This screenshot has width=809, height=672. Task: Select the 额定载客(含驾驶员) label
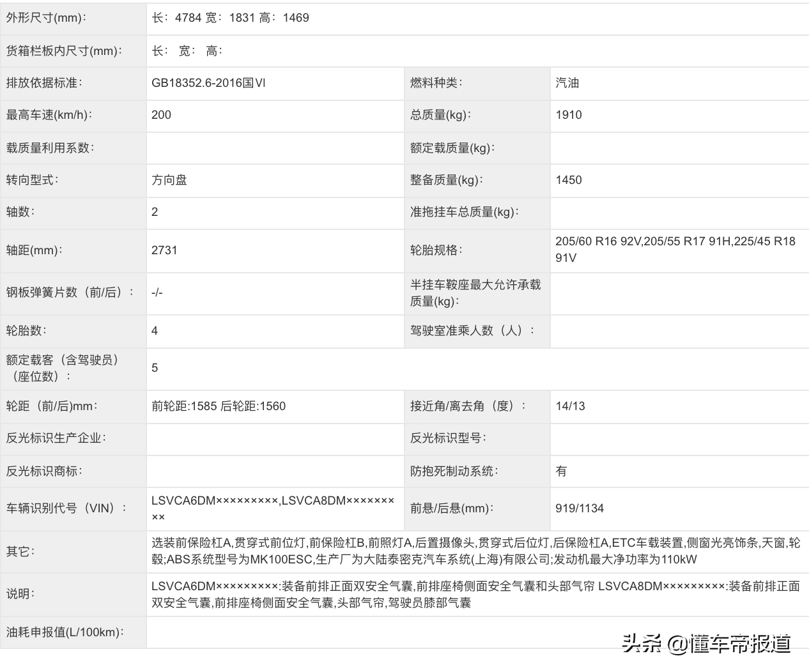coord(63,369)
